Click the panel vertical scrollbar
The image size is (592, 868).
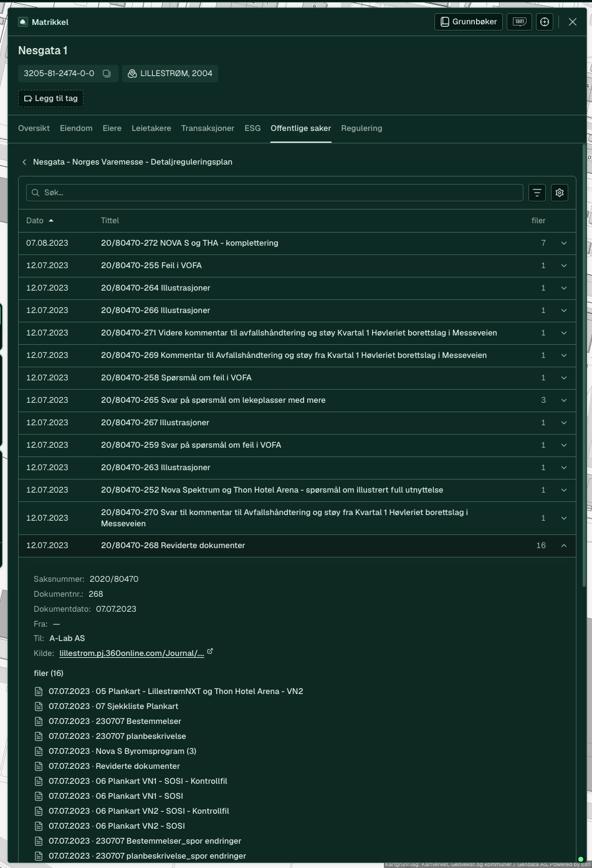(x=584, y=365)
